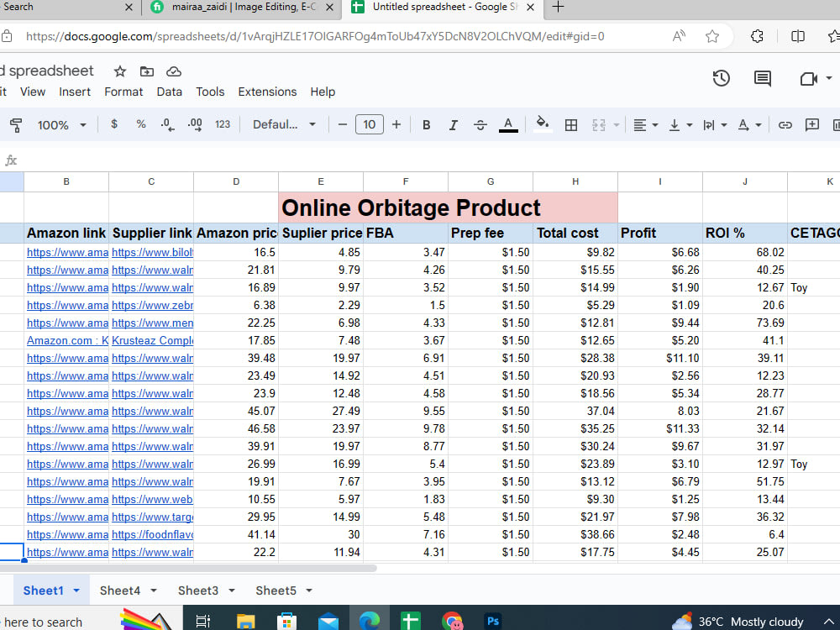
Task: Increase decimal places icon
Action: (195, 125)
